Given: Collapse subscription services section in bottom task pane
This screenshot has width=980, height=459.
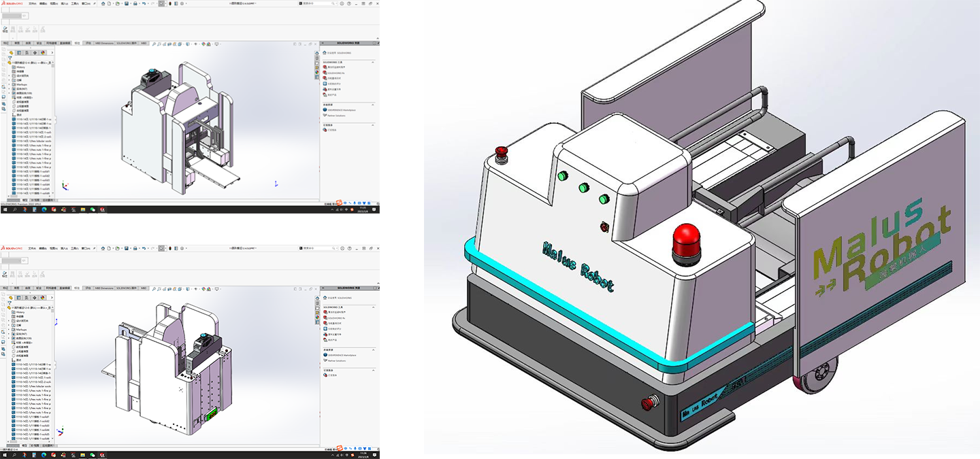Looking at the screenshot, I should (x=373, y=371).
